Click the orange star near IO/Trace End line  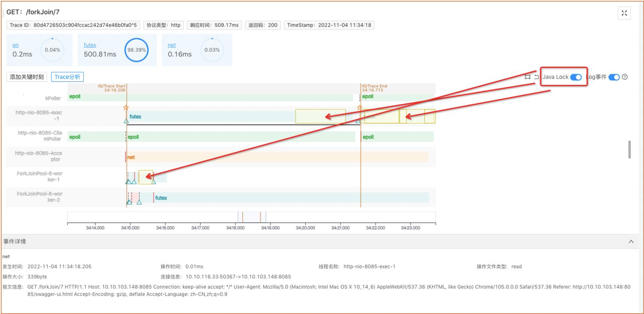pyautogui.click(x=359, y=108)
